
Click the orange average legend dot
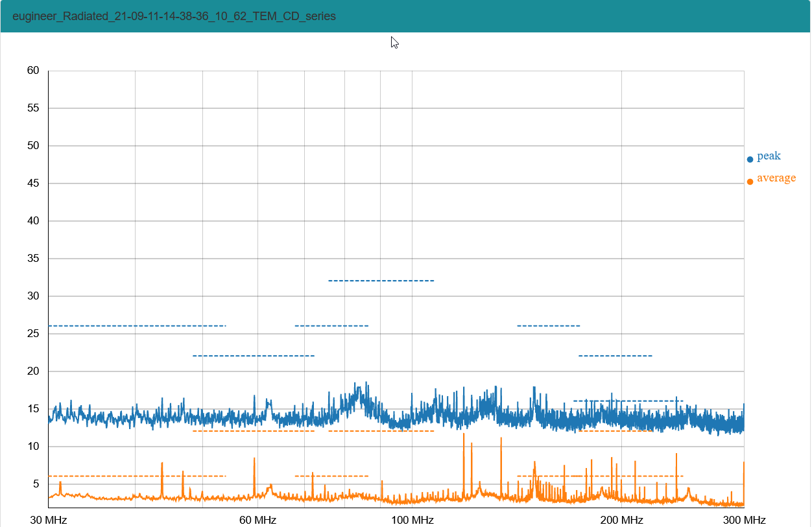point(750,182)
